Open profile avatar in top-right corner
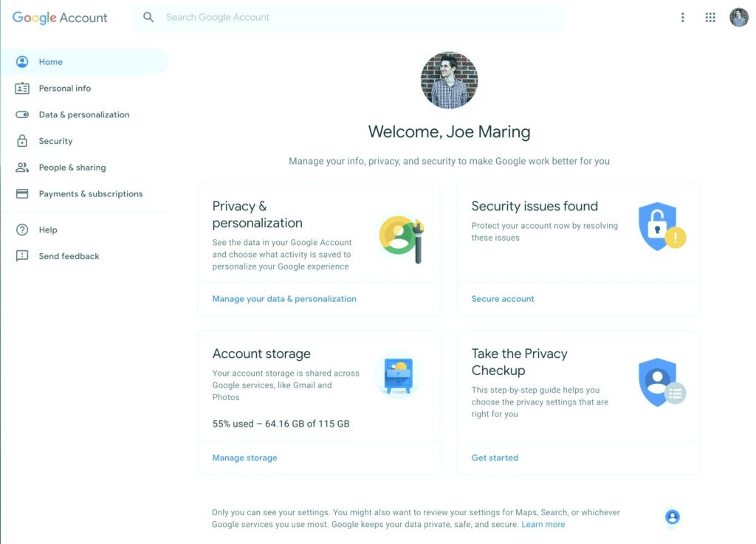 pyautogui.click(x=738, y=18)
